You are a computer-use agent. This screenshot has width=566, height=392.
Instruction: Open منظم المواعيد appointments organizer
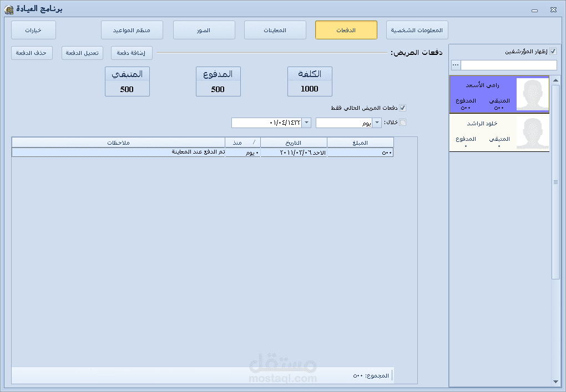tap(132, 30)
